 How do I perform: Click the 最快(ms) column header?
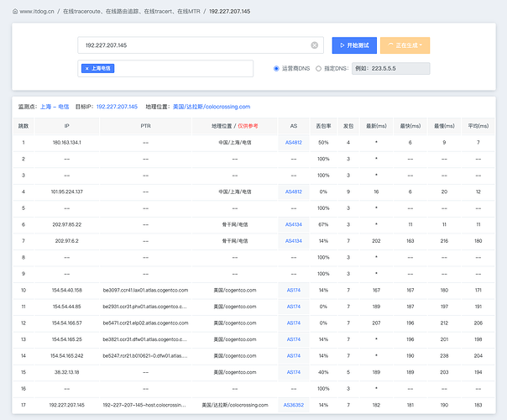pyautogui.click(x=410, y=126)
